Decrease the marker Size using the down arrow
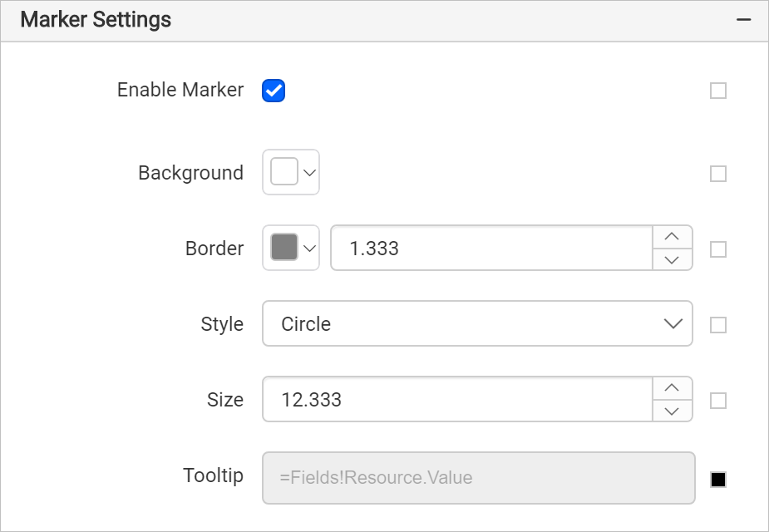The image size is (769, 532). [x=673, y=411]
